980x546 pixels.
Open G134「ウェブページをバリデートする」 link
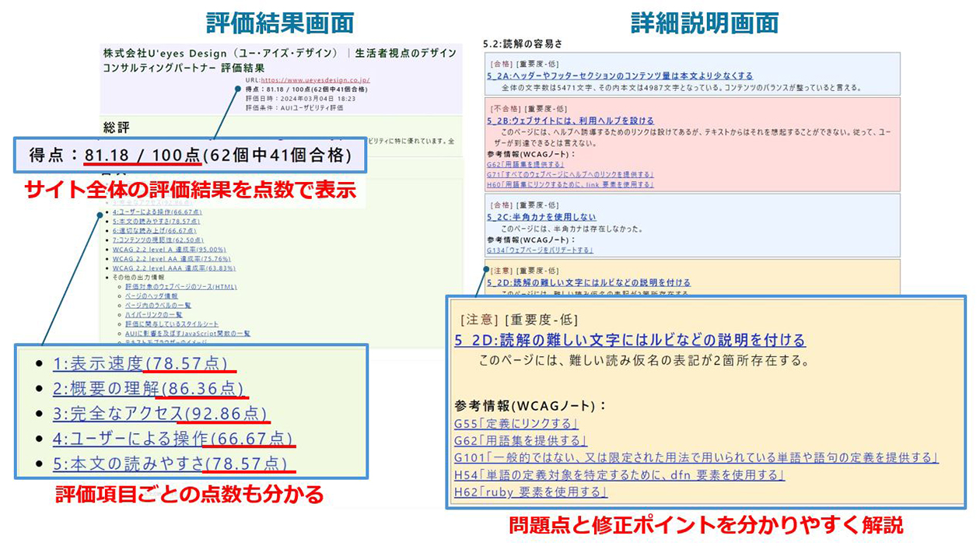[540, 250]
